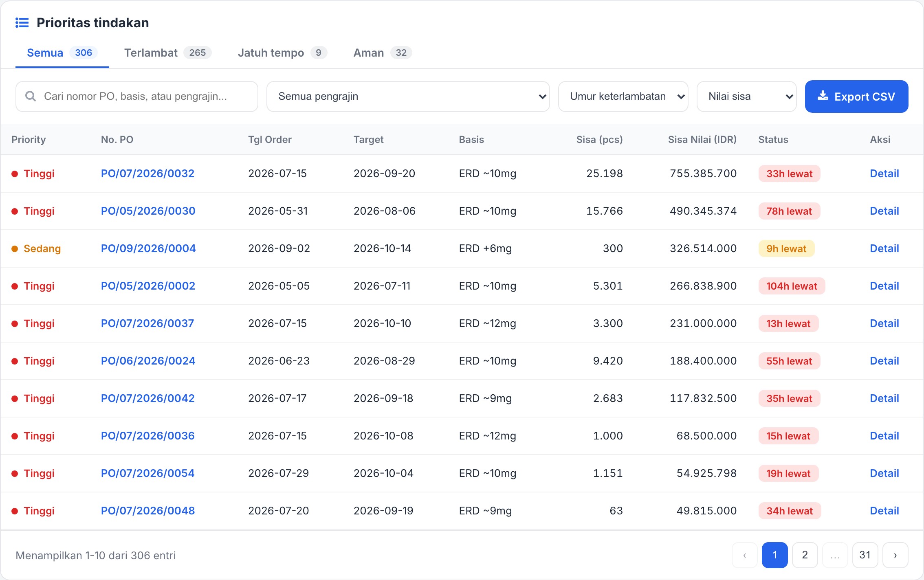This screenshot has width=924, height=580.
Task: Go to next page with right chevron
Action: (x=895, y=555)
